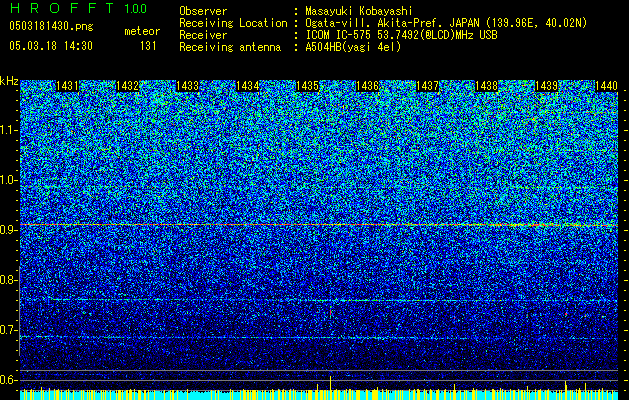
Task: Click the date stamp 05.03.18 14:30
Action: coord(51,46)
